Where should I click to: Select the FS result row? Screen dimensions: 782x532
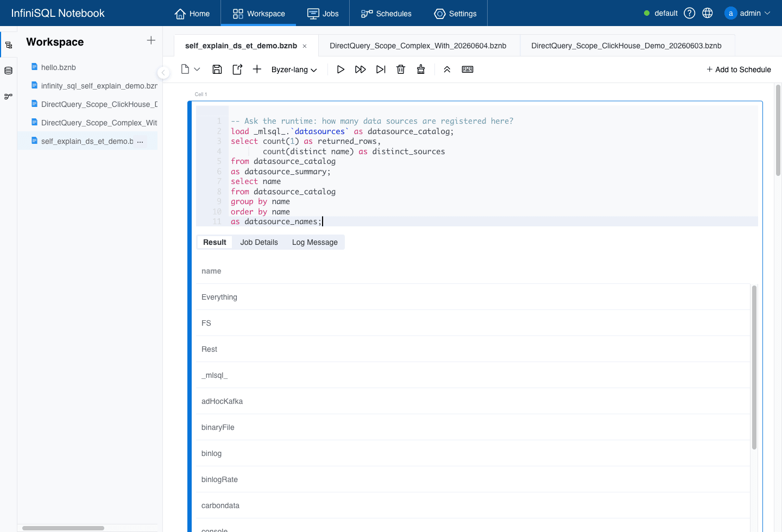click(473, 323)
